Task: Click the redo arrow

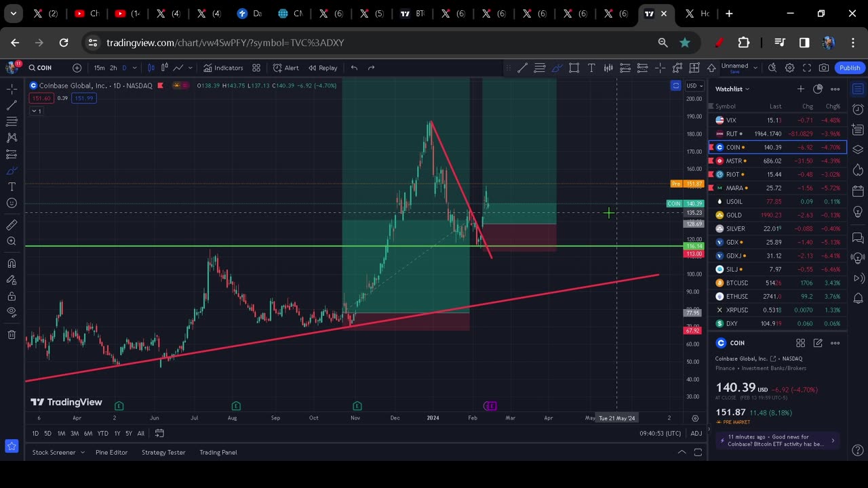Action: point(371,68)
